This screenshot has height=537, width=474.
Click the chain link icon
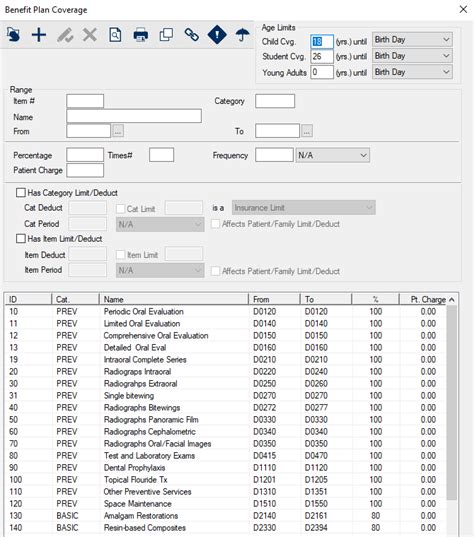(191, 35)
